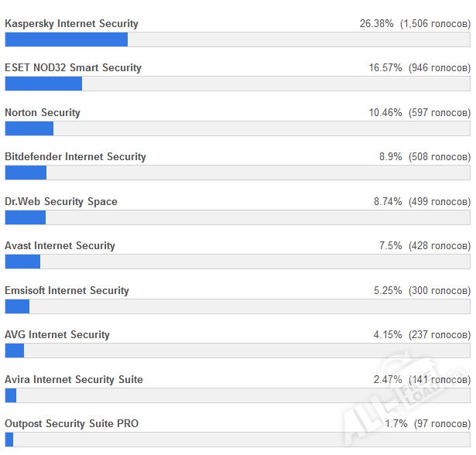Click the Avast Internet Security label
This screenshot has width=476, height=455.
60,245
